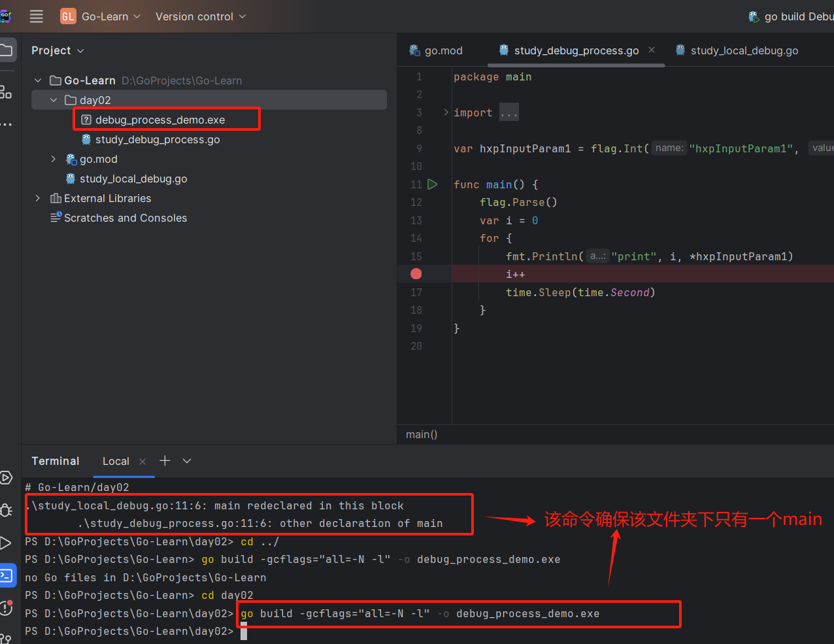Viewport: 834px width, 644px height.
Task: Create a new terminal with the plus button
Action: click(165, 461)
